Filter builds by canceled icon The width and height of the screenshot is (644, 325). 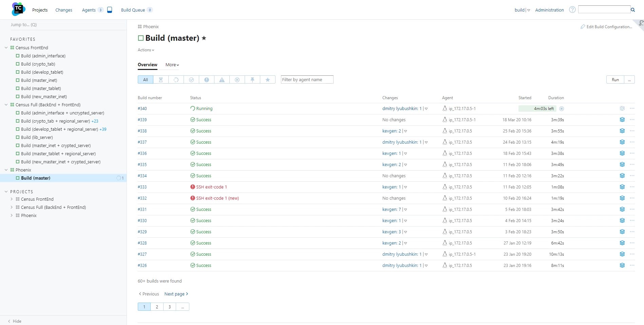237,79
